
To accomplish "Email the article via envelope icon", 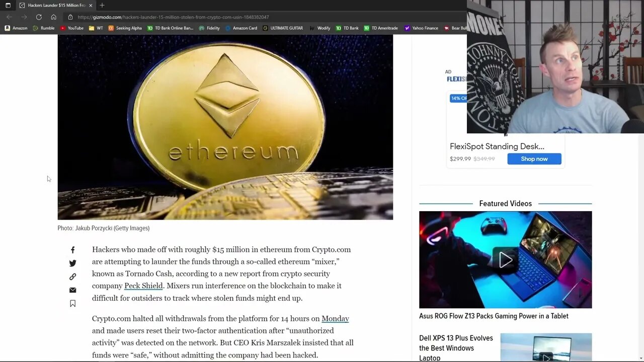I will pyautogui.click(x=72, y=290).
